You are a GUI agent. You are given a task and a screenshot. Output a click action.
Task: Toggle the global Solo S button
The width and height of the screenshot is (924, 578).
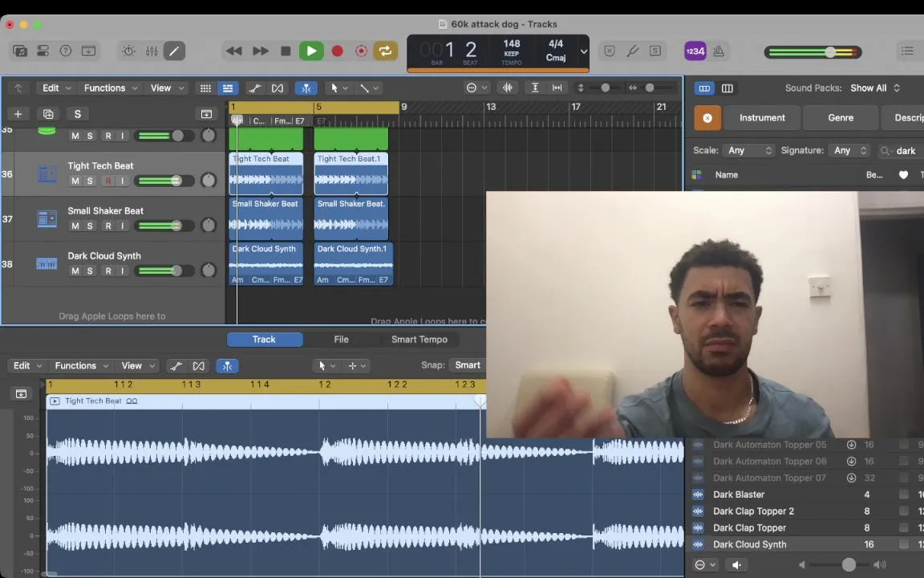77,114
